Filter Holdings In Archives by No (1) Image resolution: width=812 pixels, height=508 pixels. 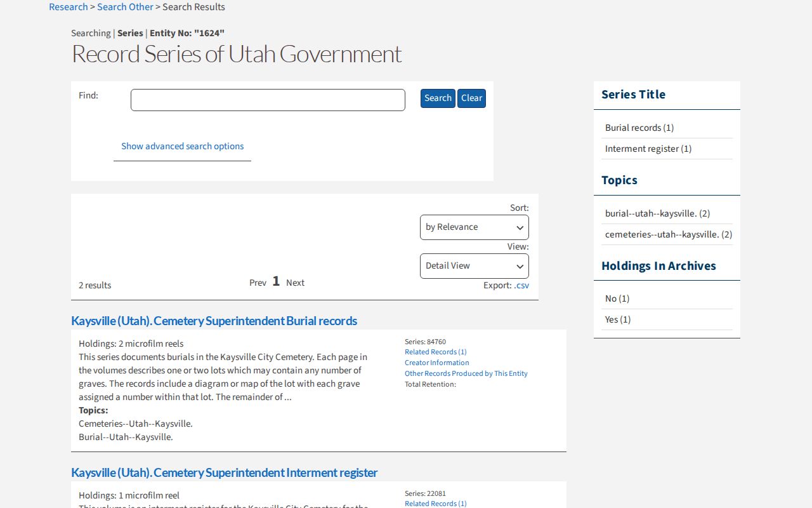coord(617,298)
